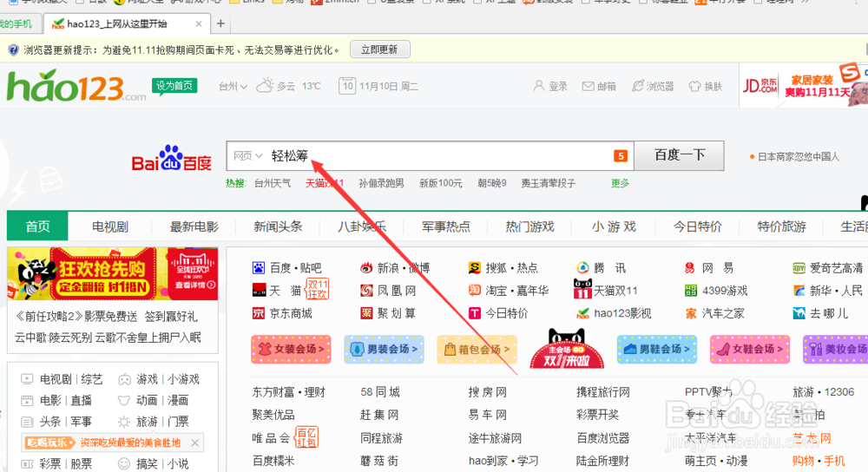Open the Tencent penguin icon
The image size is (868, 472).
583,268
